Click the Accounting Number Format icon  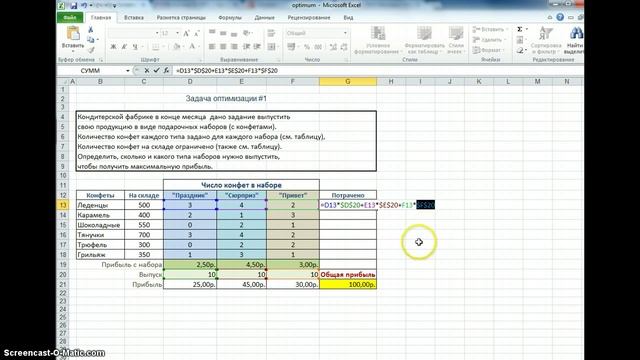pyautogui.click(x=291, y=47)
